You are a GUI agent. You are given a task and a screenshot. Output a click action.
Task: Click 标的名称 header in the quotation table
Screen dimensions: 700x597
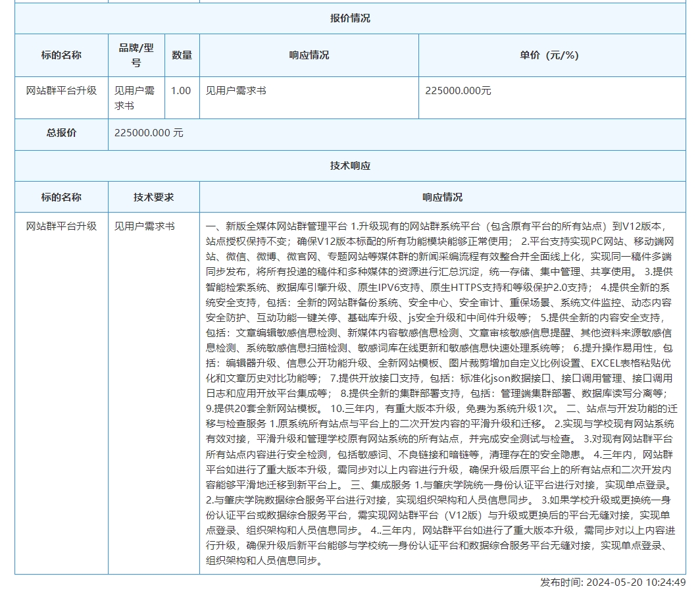pos(61,55)
